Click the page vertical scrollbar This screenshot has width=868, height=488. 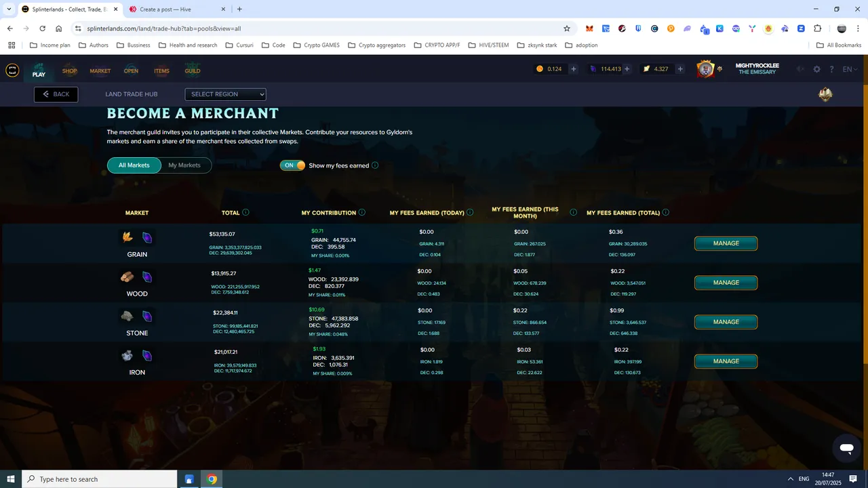tap(864, 262)
